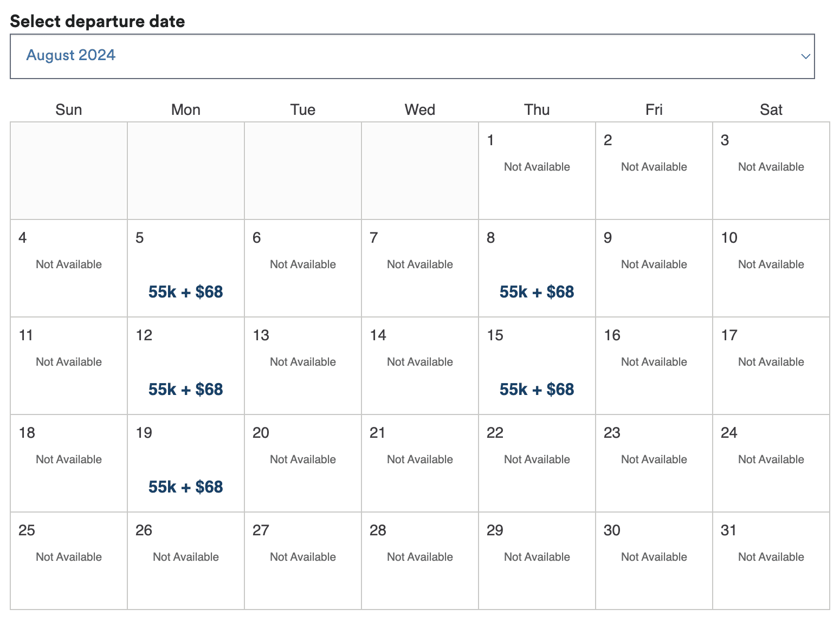The image size is (840, 622).
Task: Choose August 19 fare 55k + $68
Action: [185, 487]
